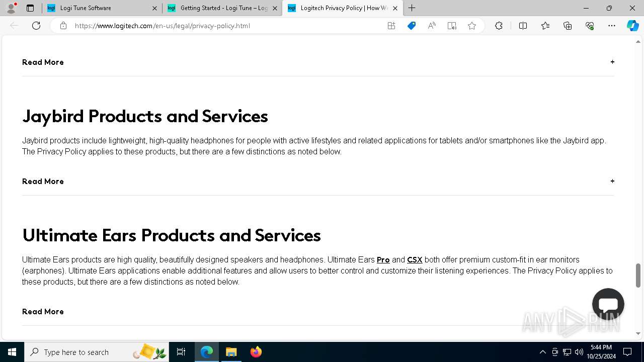
Task: Open the browser profile icon
Action: [11, 8]
